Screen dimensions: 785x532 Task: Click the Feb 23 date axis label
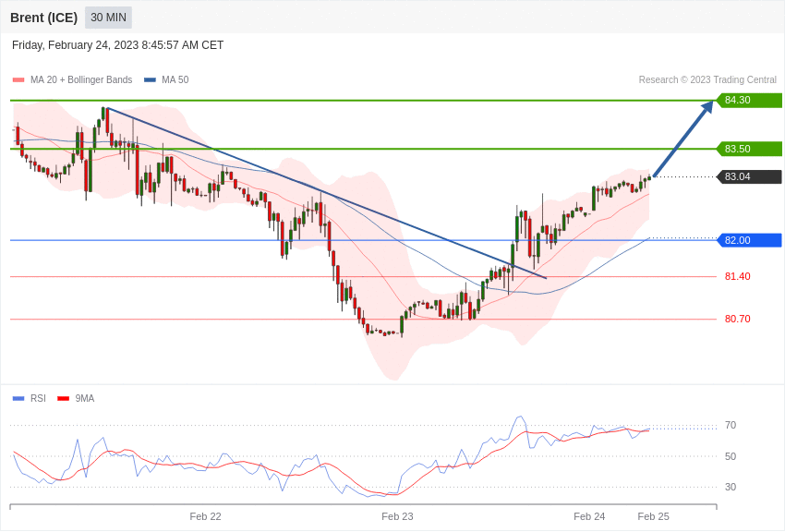click(x=397, y=516)
